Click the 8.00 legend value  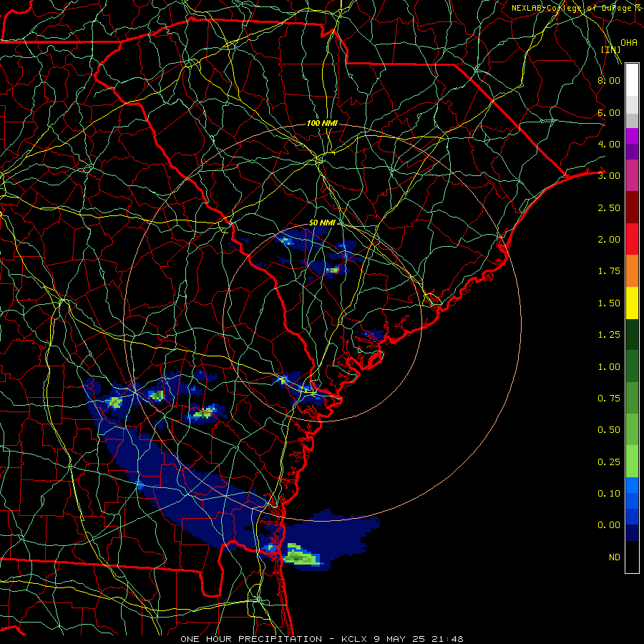(609, 80)
